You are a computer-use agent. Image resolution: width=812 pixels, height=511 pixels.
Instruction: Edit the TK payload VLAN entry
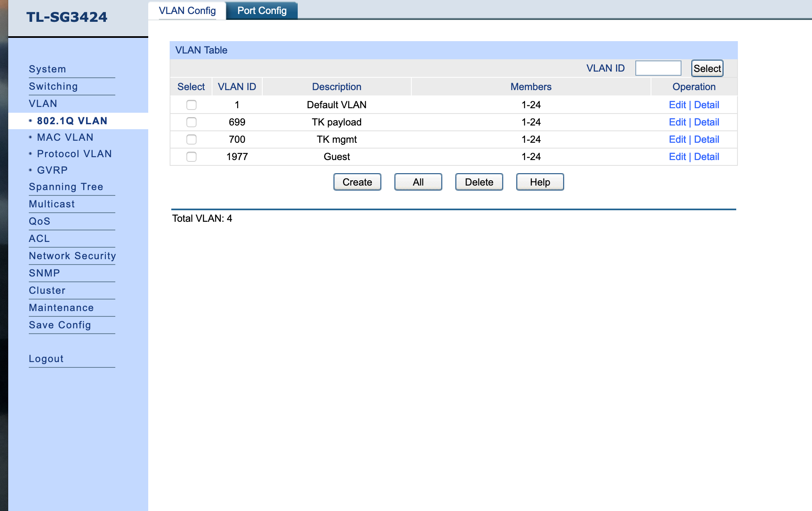[677, 122]
